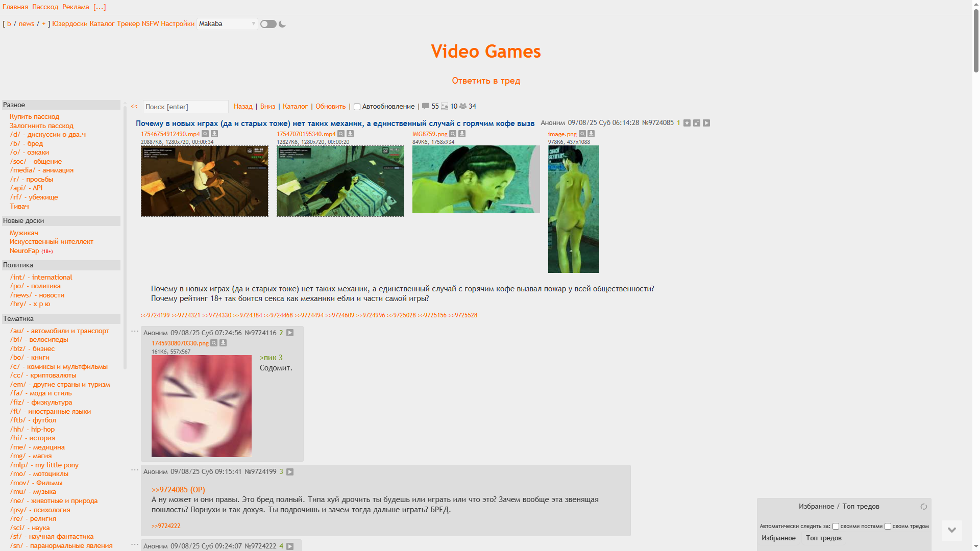The width and height of the screenshot is (980, 551).
Task: Toggle the night mode switch
Action: 268,24
